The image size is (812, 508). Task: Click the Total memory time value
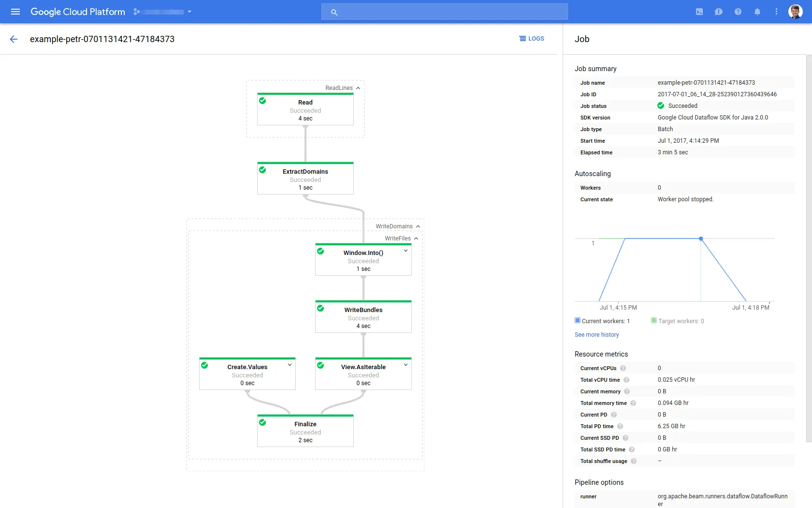click(x=673, y=403)
